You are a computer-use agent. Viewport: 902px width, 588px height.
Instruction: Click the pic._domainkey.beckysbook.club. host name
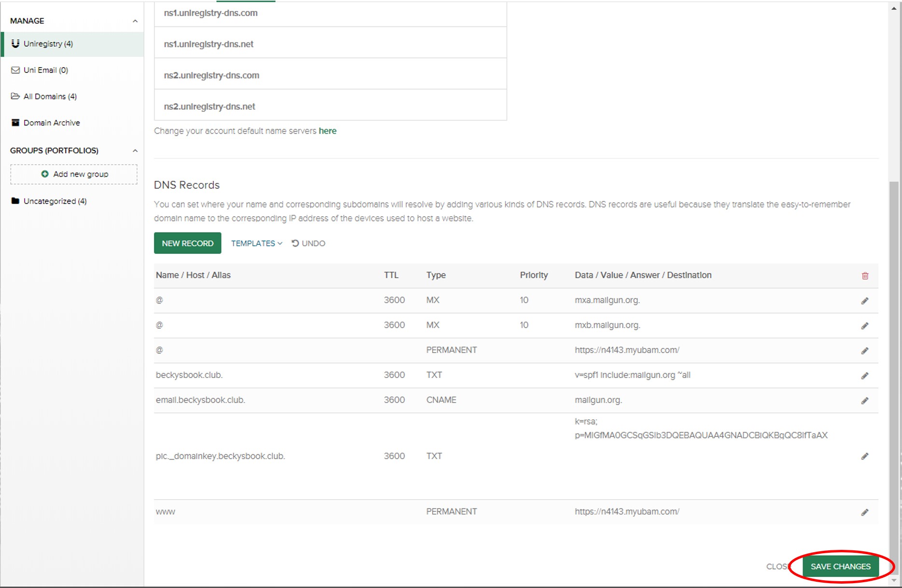tap(220, 456)
